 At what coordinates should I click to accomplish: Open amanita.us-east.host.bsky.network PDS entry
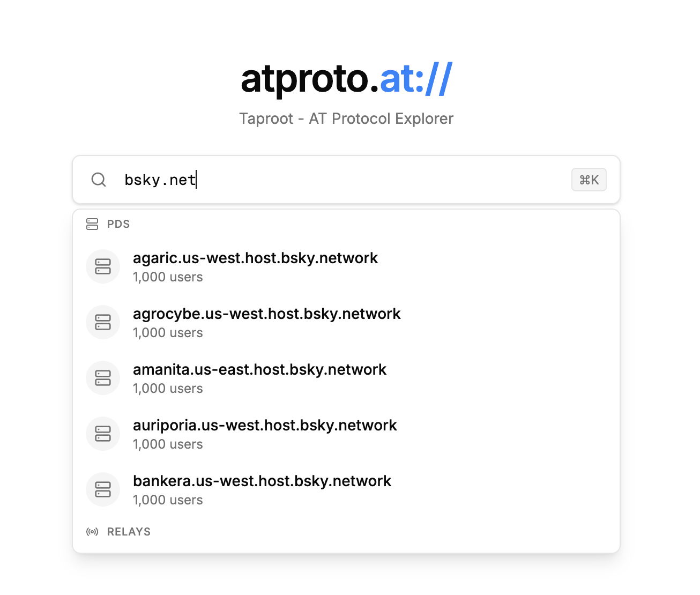pyautogui.click(x=259, y=370)
